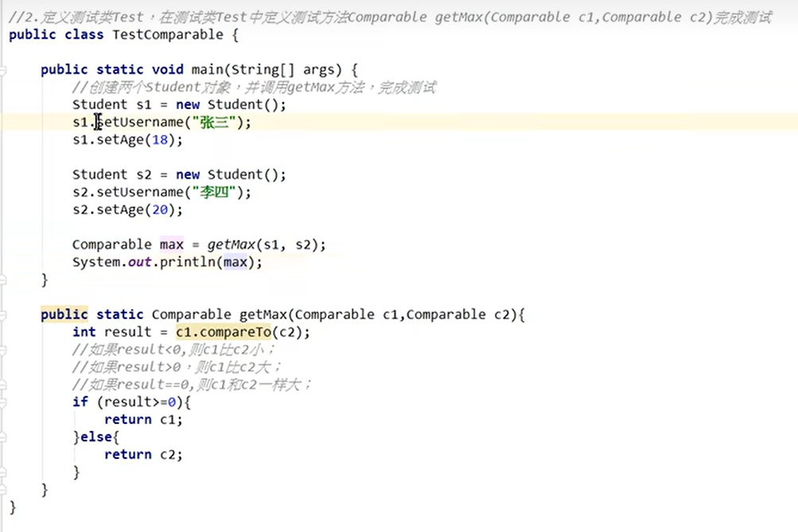798x532 pixels.
Task: Click the 'String[]' parameter type
Action: [263, 70]
